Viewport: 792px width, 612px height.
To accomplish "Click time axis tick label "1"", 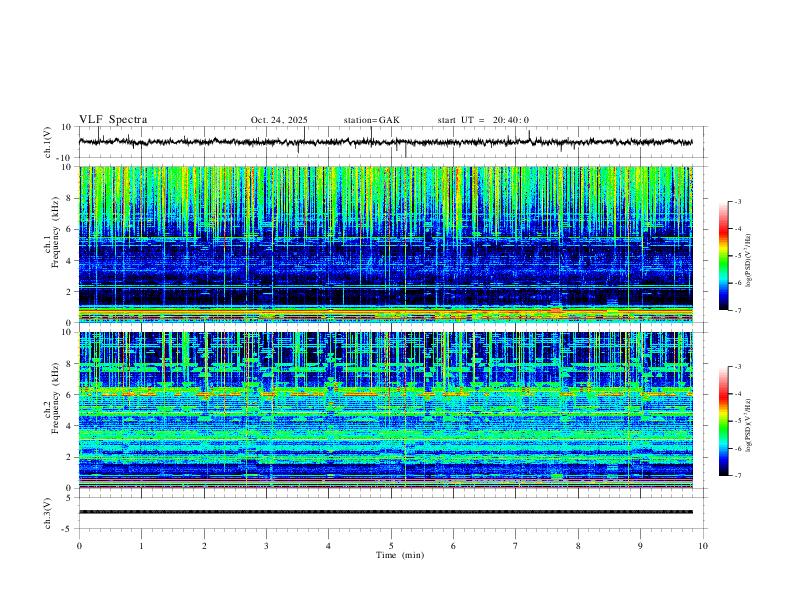I will (141, 546).
